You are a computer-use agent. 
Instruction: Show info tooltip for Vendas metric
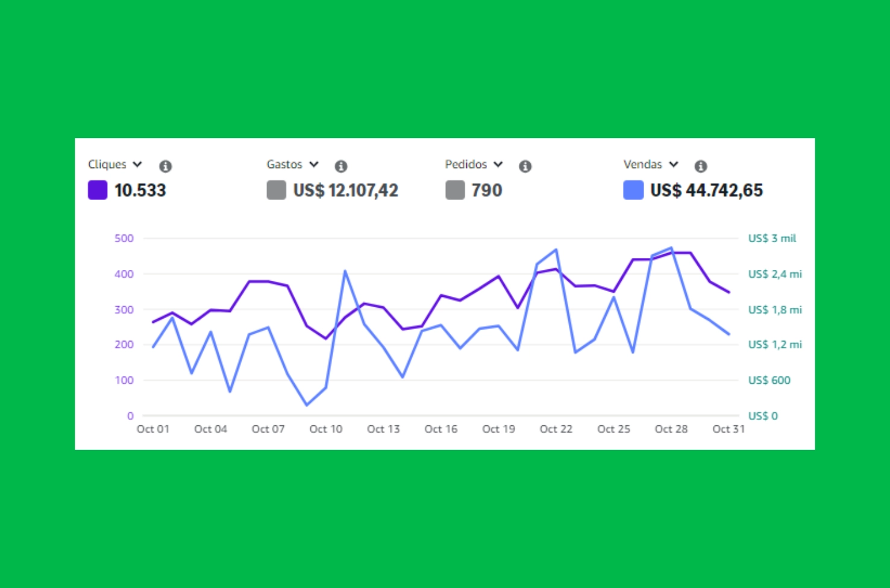coord(700,166)
